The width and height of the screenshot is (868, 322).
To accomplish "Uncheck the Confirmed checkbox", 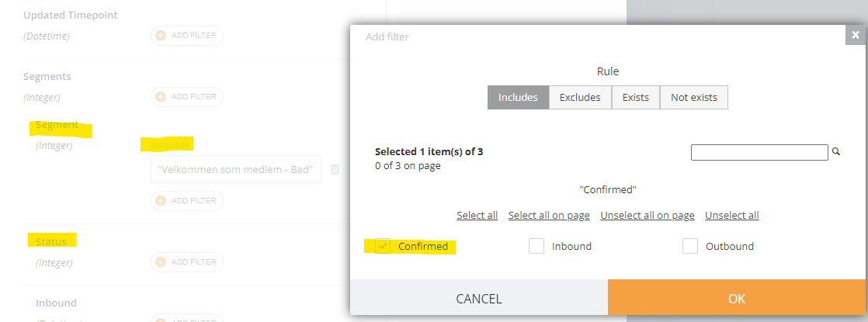I will (x=383, y=246).
